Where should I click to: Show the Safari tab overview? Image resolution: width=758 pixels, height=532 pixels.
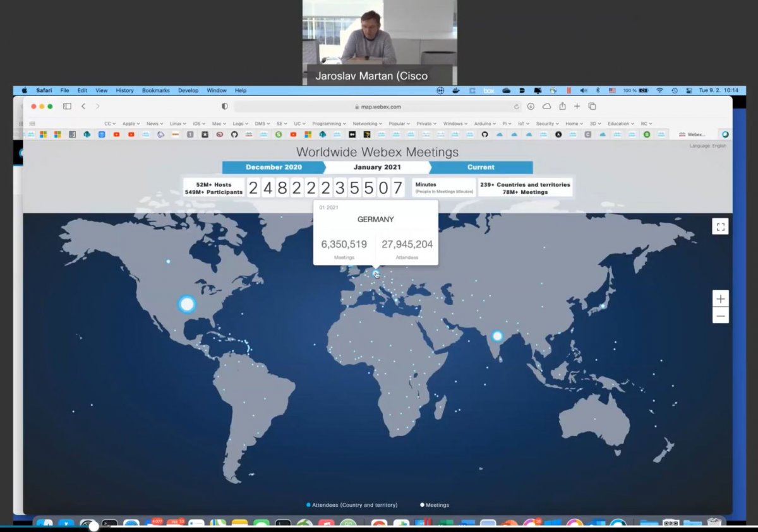click(x=592, y=107)
